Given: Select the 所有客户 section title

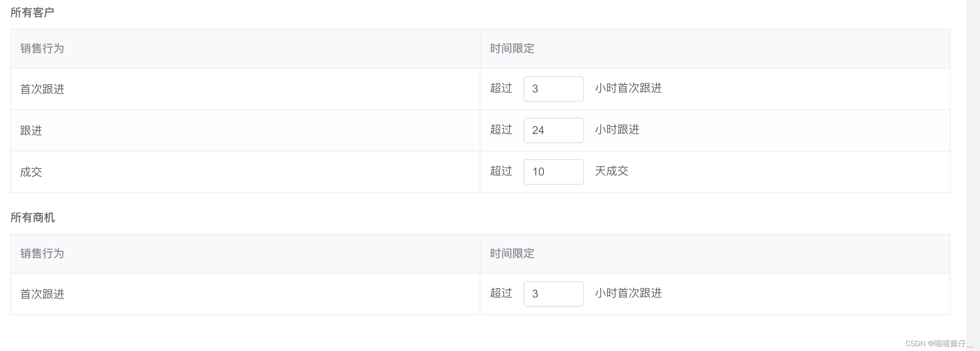Looking at the screenshot, I should 33,12.
